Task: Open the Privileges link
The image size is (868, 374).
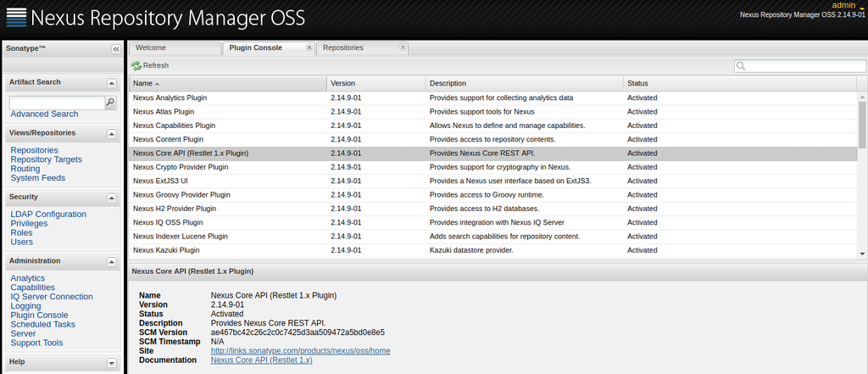Action: coord(29,223)
